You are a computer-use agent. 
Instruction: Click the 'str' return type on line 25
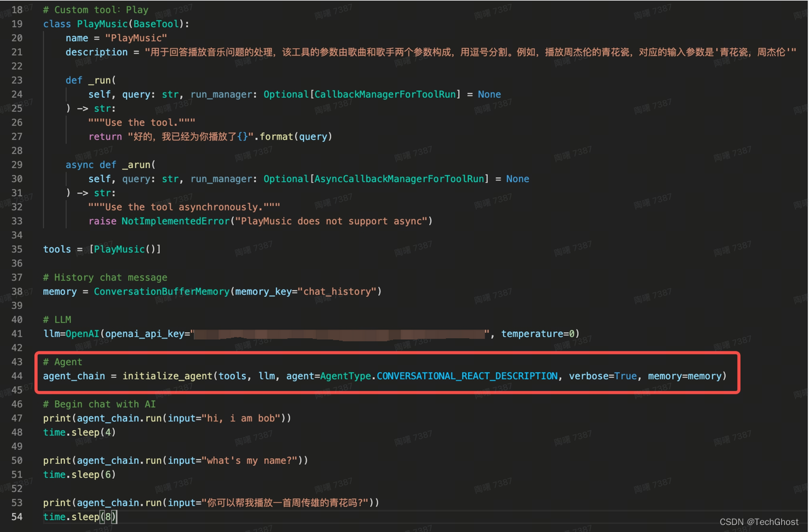click(x=102, y=108)
